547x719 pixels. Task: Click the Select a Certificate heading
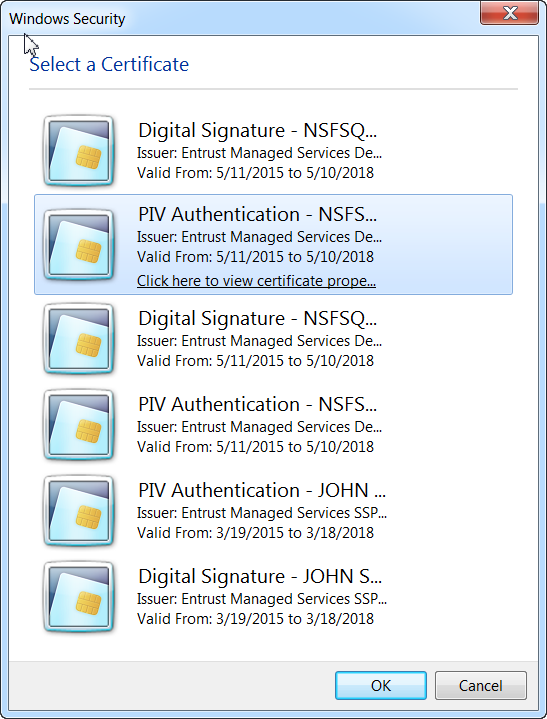(x=109, y=64)
